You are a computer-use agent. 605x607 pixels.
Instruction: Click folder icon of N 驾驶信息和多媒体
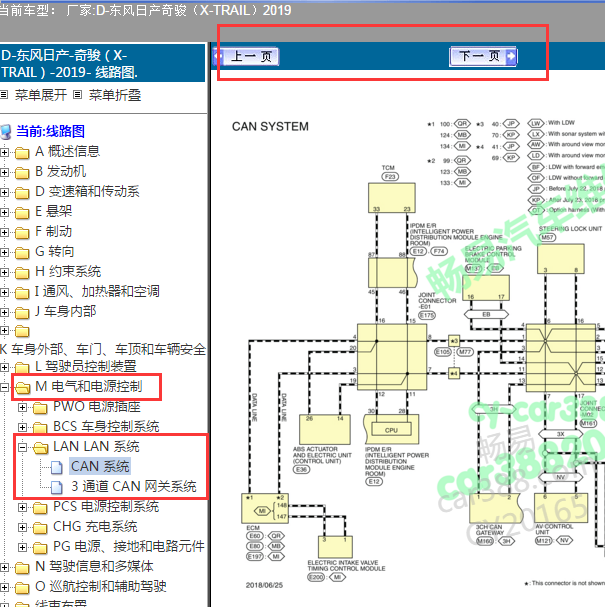point(22,568)
